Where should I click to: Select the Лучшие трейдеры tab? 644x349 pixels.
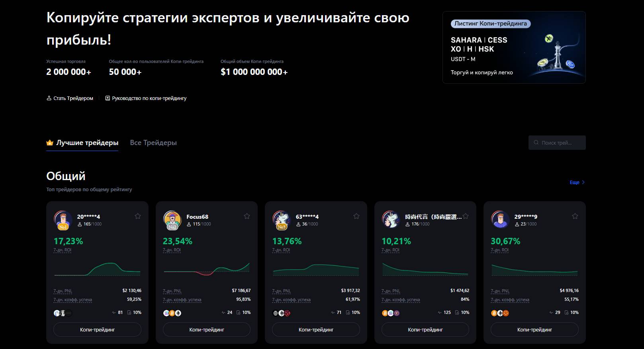pos(87,143)
